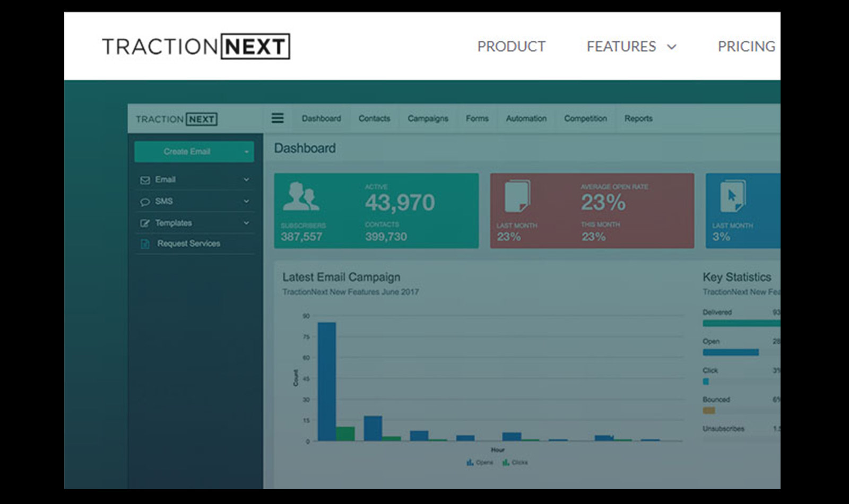This screenshot has height=504, width=849.
Task: Click the documents icon in the open rate card
Action: tap(517, 196)
